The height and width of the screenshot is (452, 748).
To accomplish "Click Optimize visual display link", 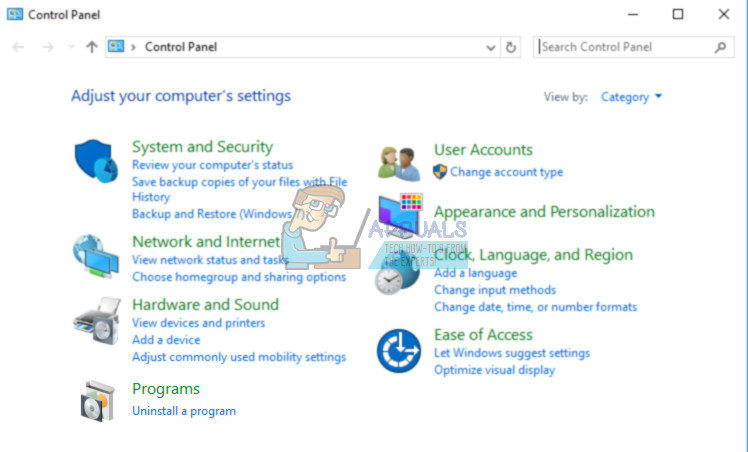I will tap(494, 370).
